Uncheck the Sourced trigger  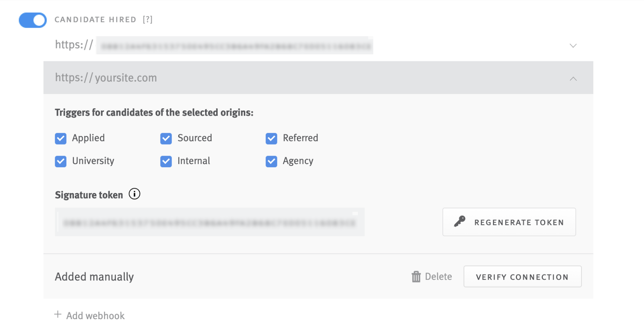tap(166, 138)
